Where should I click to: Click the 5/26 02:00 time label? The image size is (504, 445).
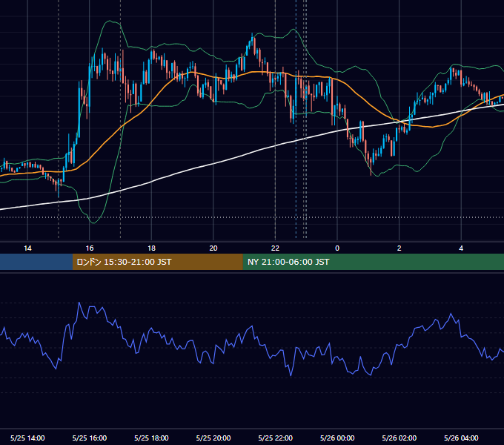pos(399,438)
